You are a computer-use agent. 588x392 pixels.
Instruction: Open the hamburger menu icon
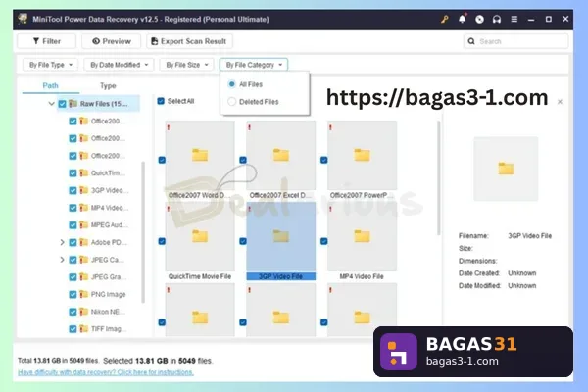[514, 19]
